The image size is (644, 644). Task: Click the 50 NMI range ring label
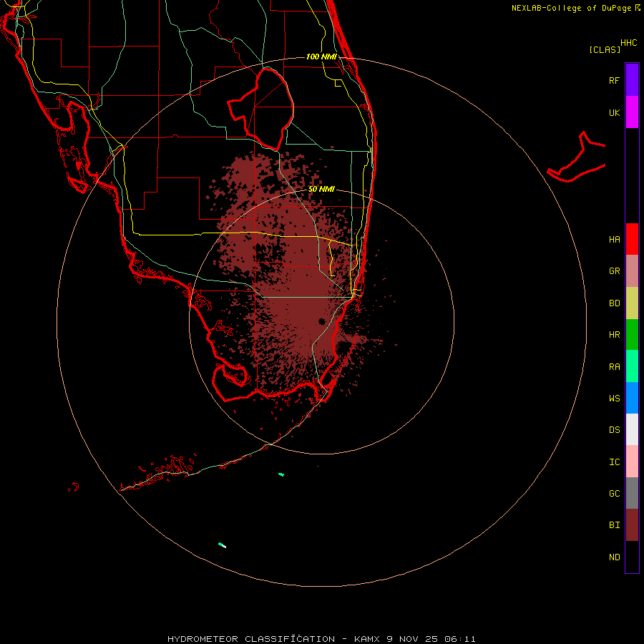321,189
